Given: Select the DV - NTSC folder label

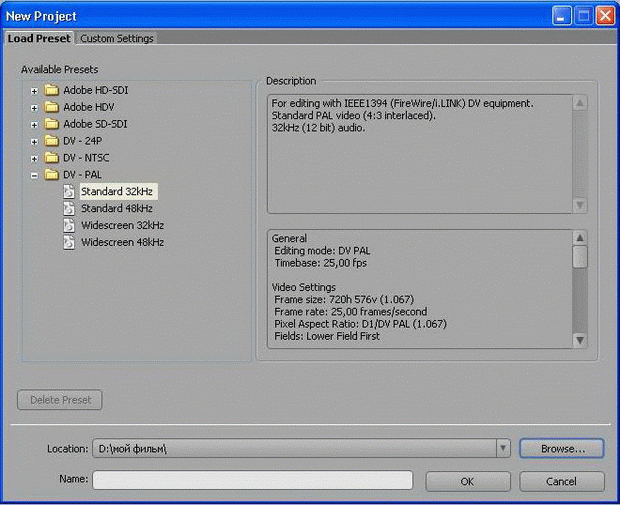Looking at the screenshot, I should (86, 158).
